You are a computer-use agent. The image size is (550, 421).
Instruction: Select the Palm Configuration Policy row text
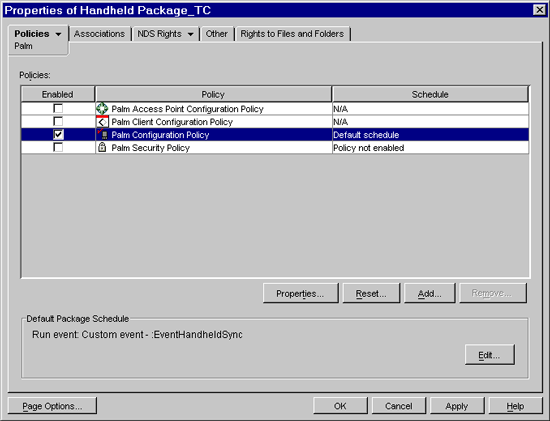pos(160,135)
